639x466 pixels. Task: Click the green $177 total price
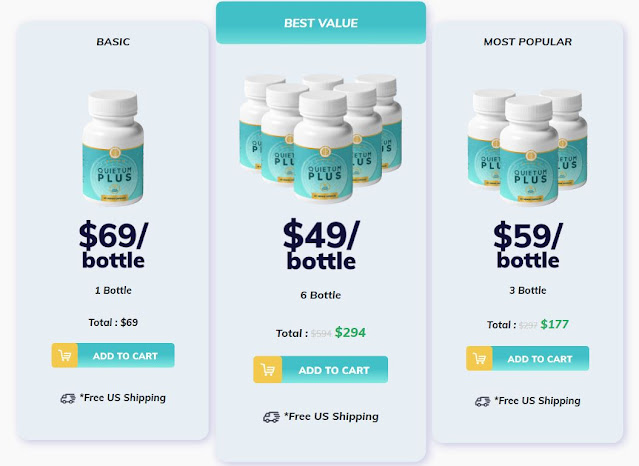tap(554, 324)
